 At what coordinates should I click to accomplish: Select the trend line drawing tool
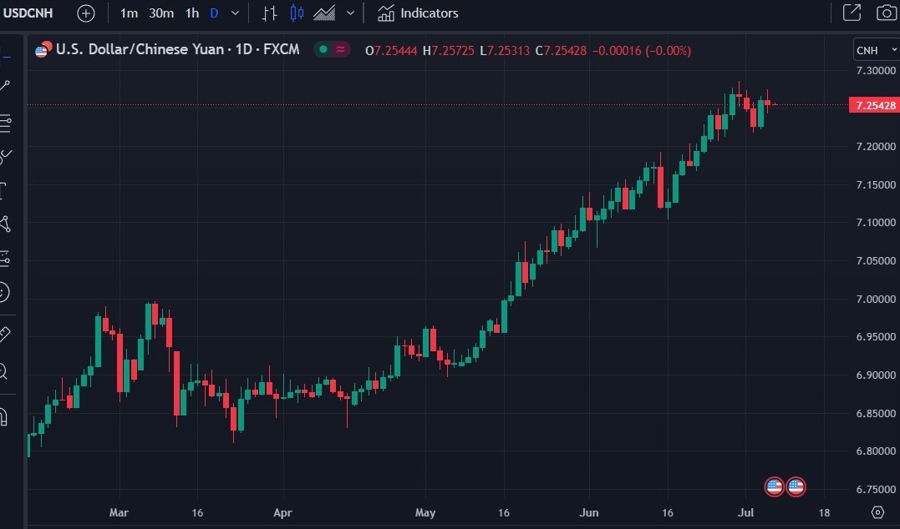tap(5, 86)
